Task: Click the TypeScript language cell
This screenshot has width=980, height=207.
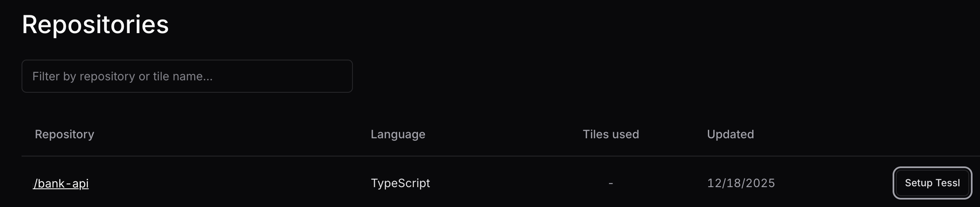Action: (400, 183)
